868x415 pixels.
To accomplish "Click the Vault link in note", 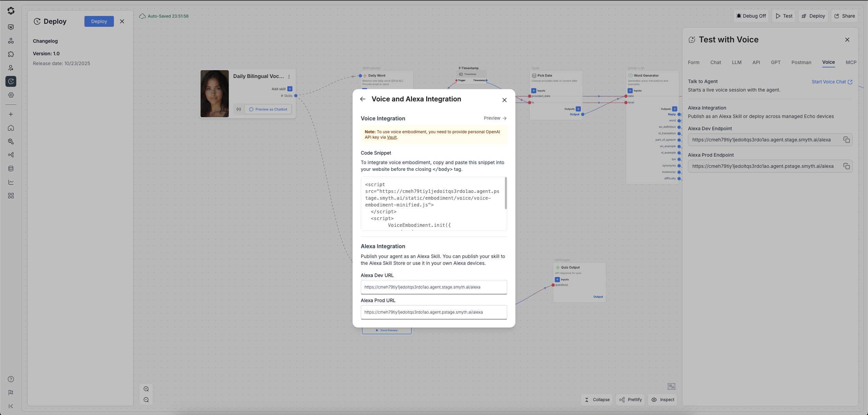I will (392, 137).
